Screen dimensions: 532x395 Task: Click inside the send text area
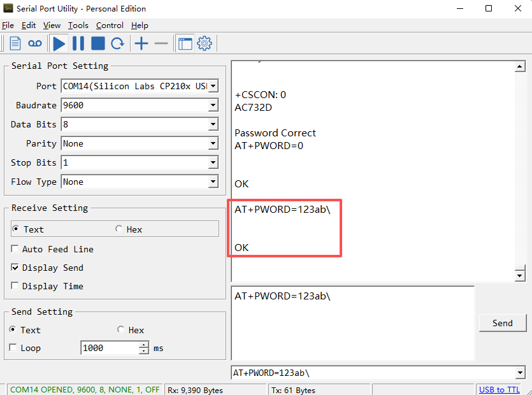click(x=352, y=324)
